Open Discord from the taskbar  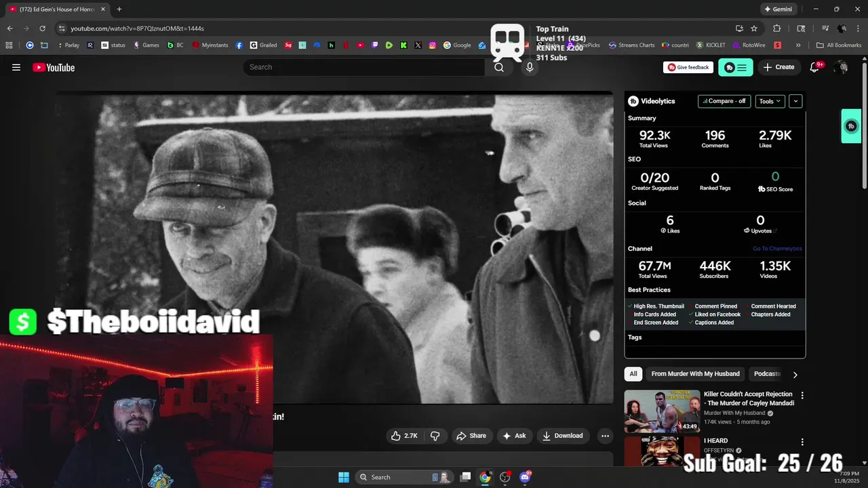pyautogui.click(x=524, y=477)
